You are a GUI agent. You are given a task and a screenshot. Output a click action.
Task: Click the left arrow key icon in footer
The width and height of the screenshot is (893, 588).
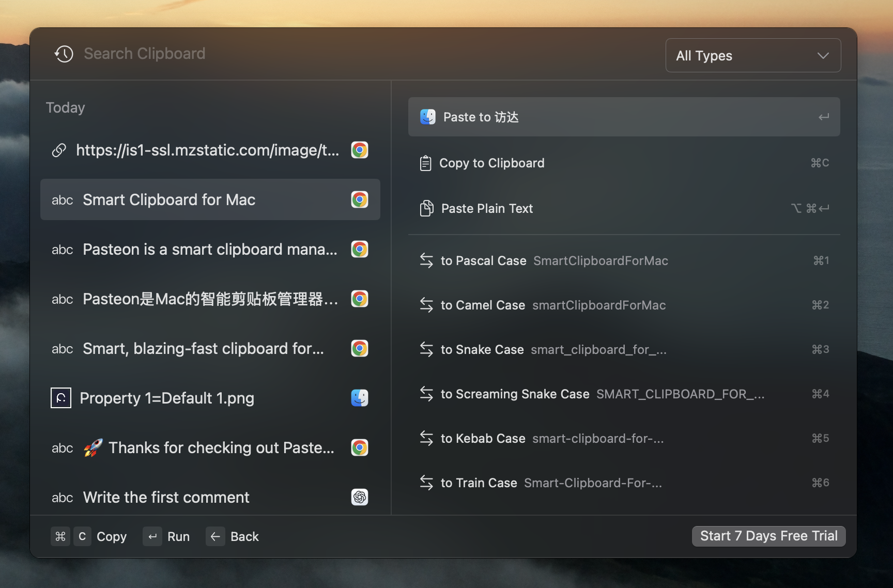pos(215,536)
